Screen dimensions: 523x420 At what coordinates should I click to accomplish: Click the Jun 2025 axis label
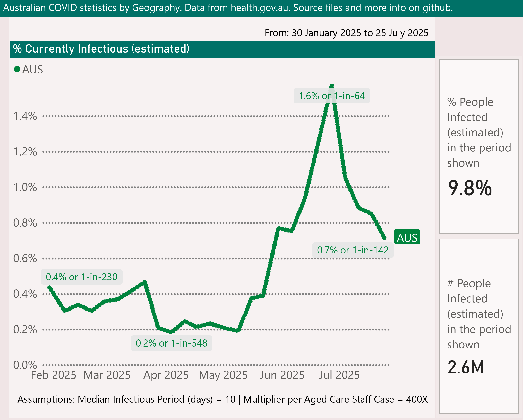click(282, 375)
